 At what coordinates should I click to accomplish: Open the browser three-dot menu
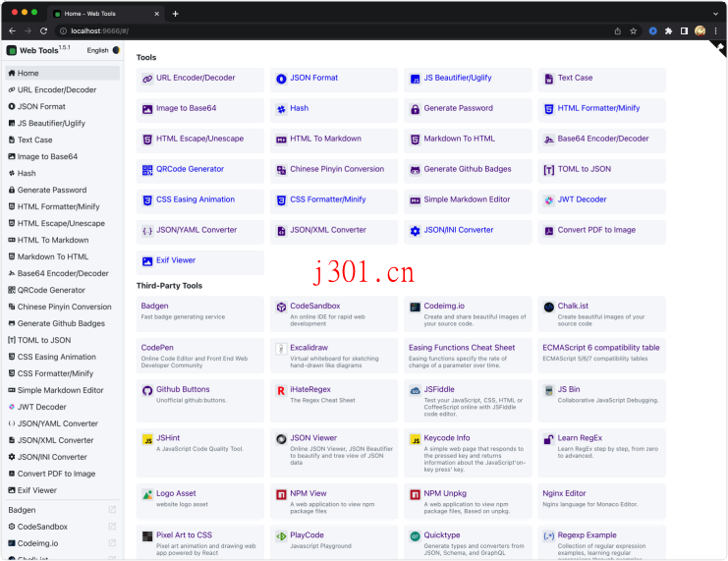pos(715,31)
